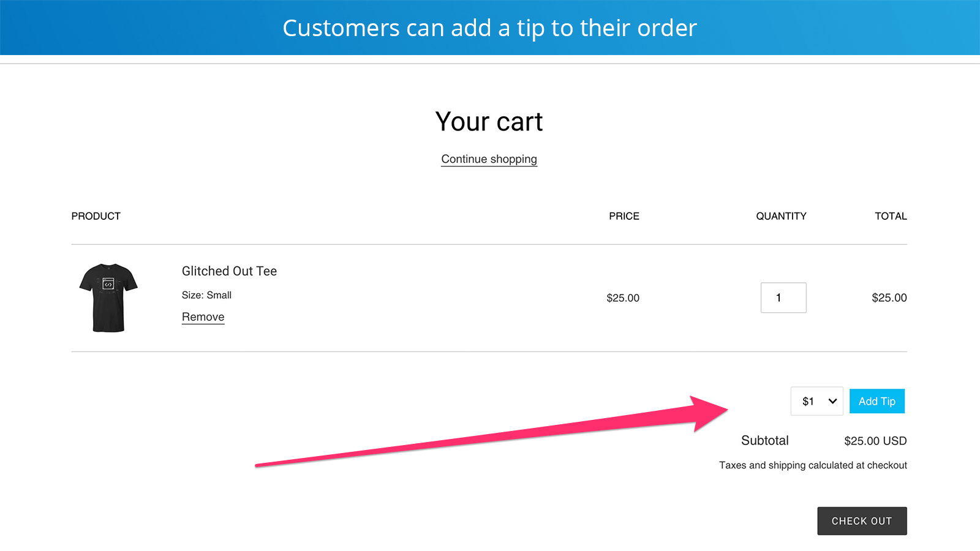Click inside the quantity input field
980x551 pixels.
click(x=783, y=298)
